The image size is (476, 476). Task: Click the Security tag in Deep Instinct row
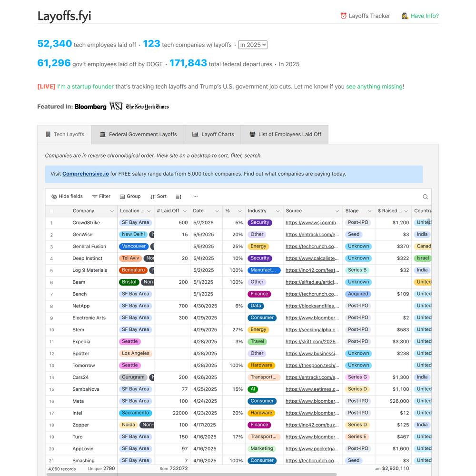260,258
